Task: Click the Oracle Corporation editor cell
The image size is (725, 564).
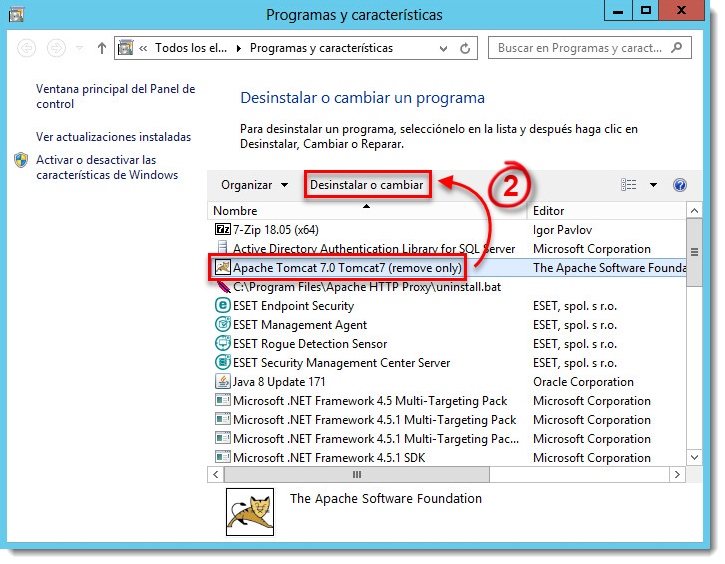Action: coord(583,381)
